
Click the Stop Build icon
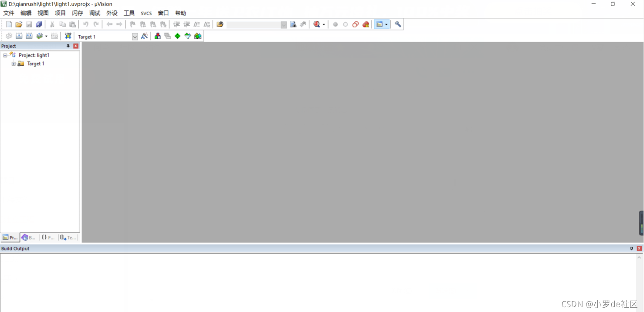pyautogui.click(x=54, y=36)
